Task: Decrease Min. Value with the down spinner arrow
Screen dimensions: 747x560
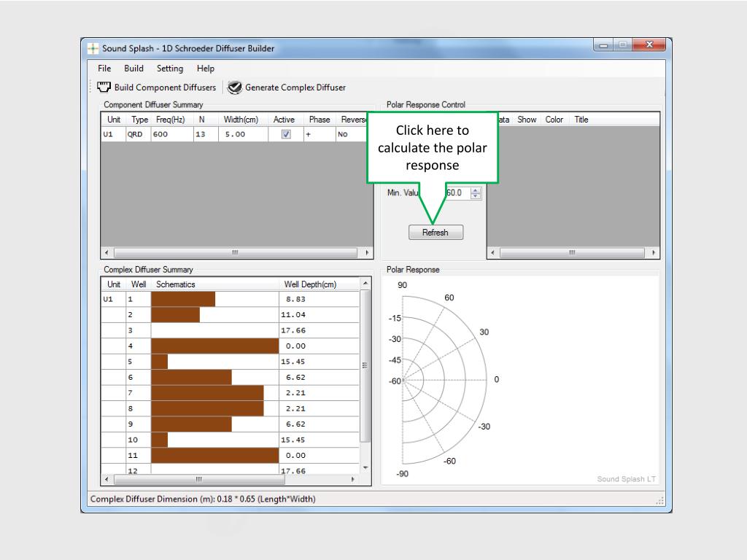Action: coord(476,195)
